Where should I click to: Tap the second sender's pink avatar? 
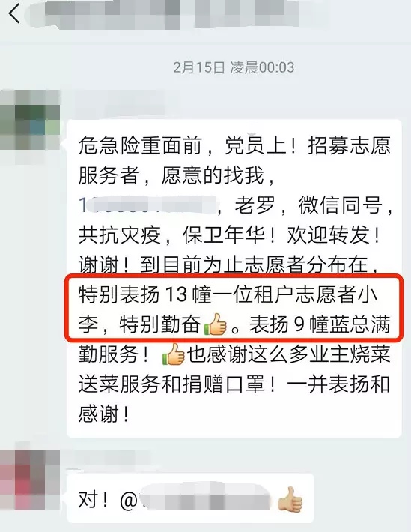(30, 479)
